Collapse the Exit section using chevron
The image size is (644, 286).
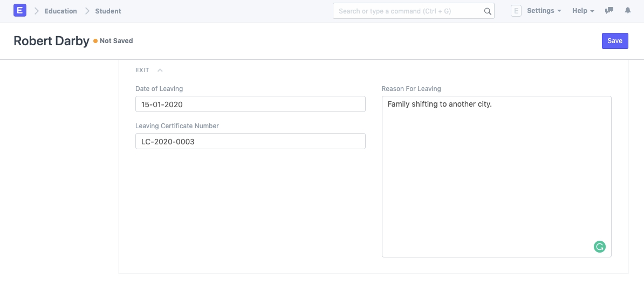[160, 70]
